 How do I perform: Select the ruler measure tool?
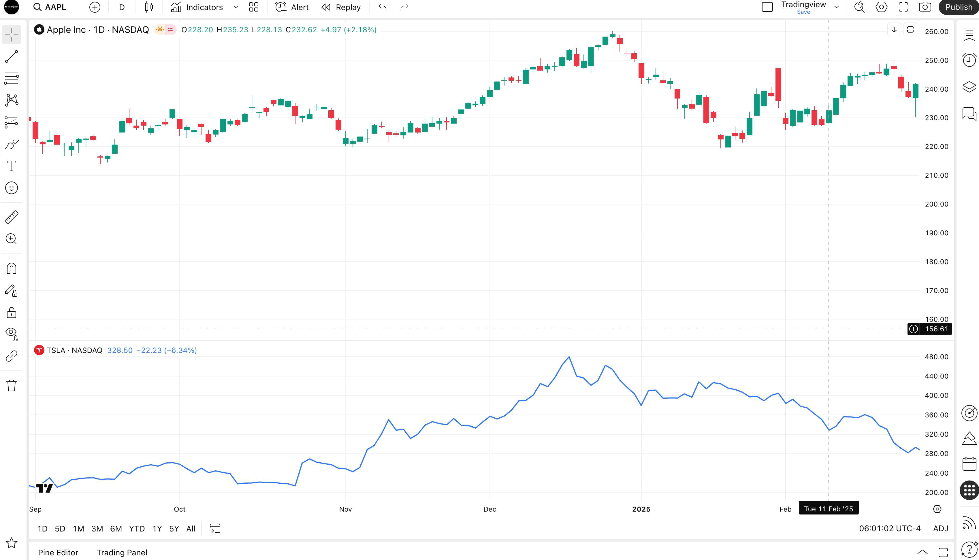(x=12, y=217)
